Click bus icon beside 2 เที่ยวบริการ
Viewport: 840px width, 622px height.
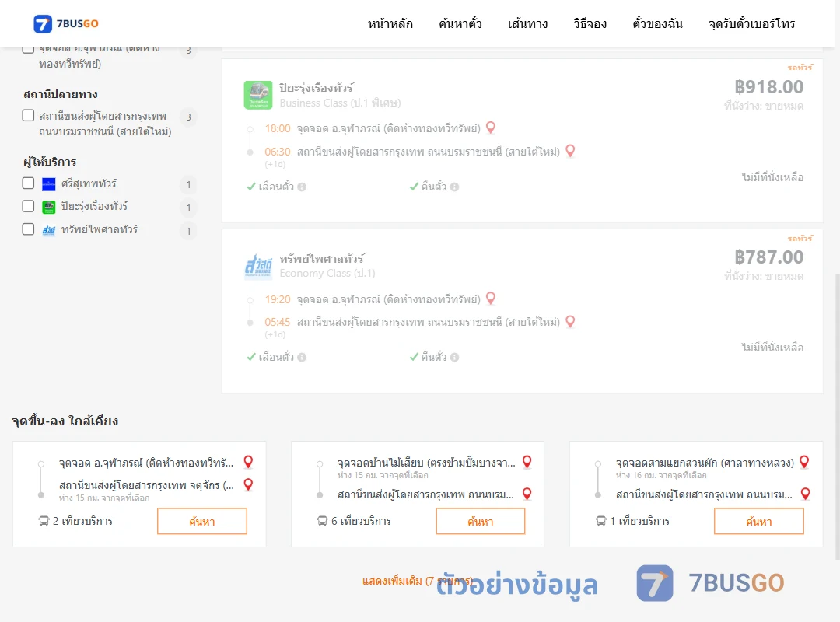click(44, 521)
